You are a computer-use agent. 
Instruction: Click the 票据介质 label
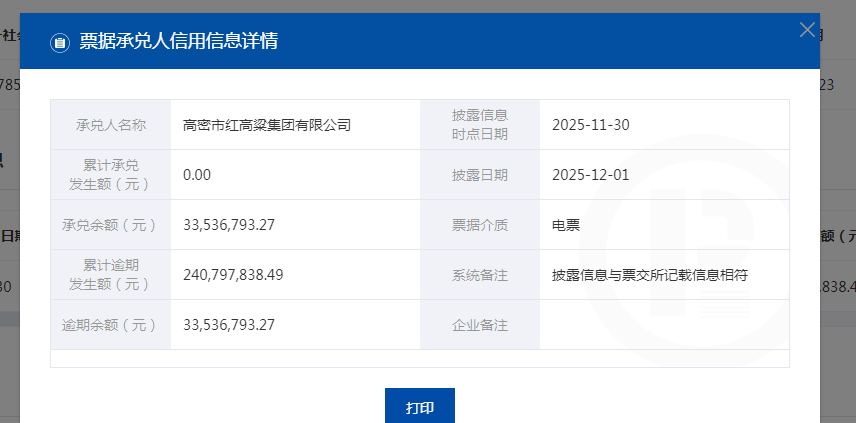coord(480,225)
